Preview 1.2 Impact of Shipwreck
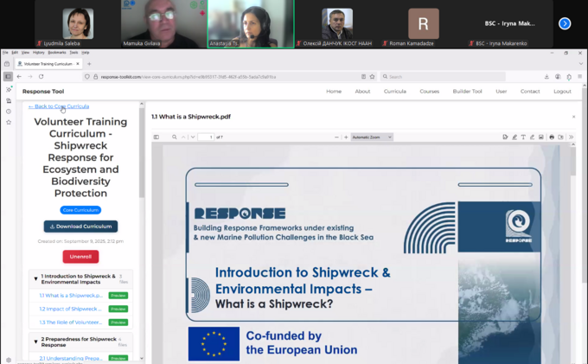Image resolution: width=588 pixels, height=364 pixels. pyautogui.click(x=118, y=309)
